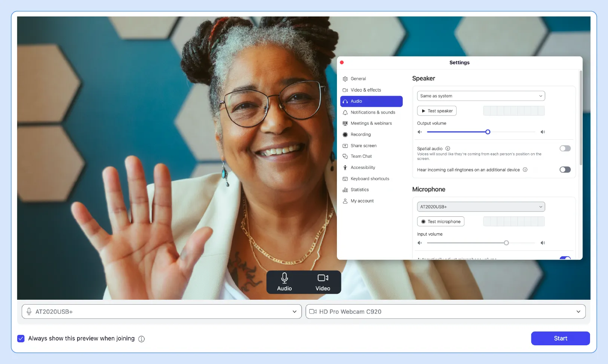Screen dimensions: 608x364
Task: Enable Spatial audio
Action: 565,148
